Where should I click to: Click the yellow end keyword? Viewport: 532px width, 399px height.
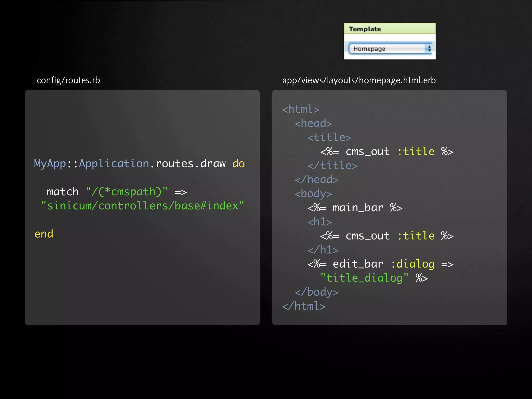[x=44, y=234]
